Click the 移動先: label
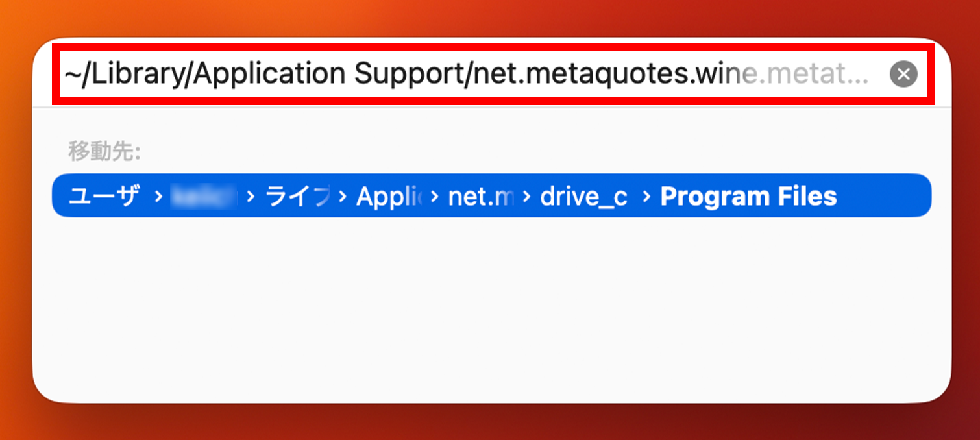The image size is (980, 440). point(104,152)
